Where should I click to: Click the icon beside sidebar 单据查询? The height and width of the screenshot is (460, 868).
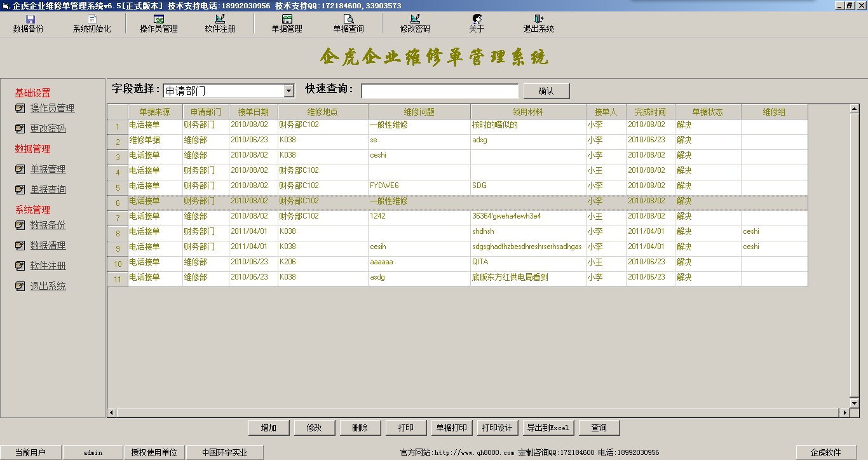pos(20,189)
